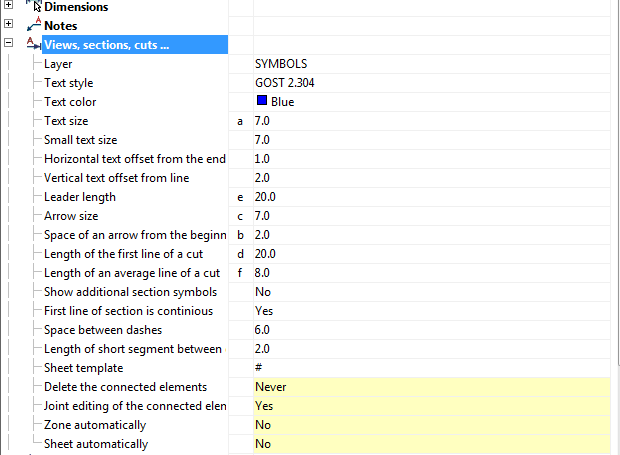
Task: Click the Dimensions category icon
Action: coord(34,6)
